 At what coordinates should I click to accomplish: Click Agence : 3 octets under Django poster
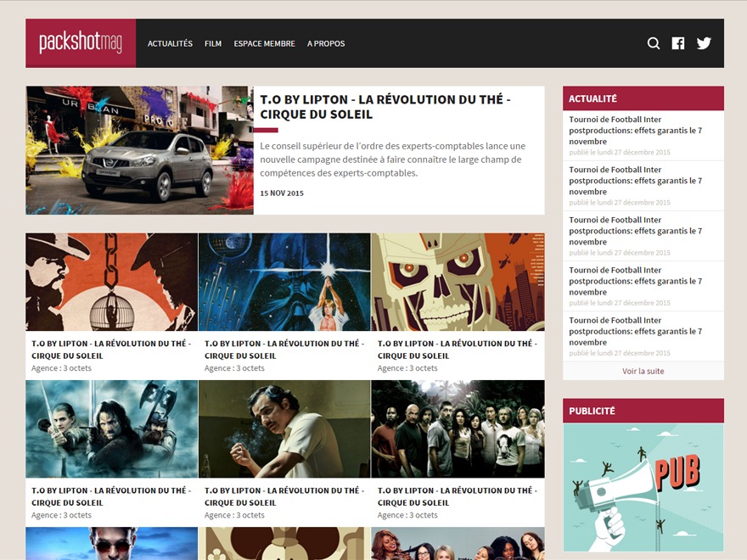coord(61,368)
